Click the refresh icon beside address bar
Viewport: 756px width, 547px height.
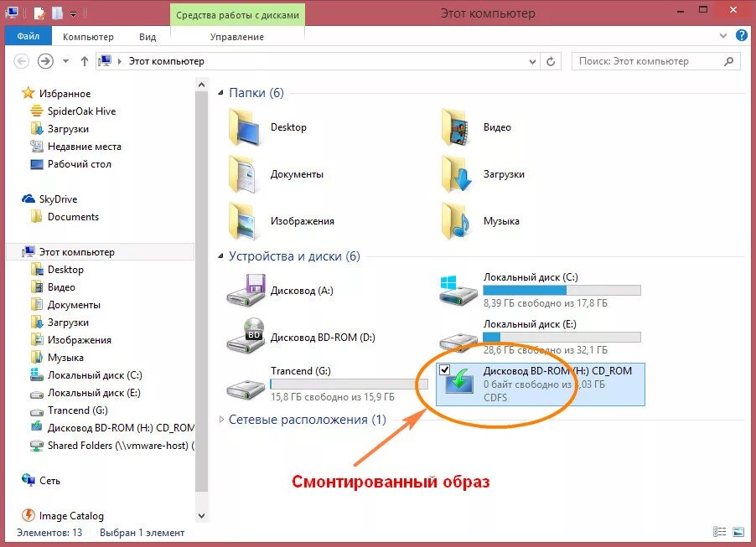551,61
